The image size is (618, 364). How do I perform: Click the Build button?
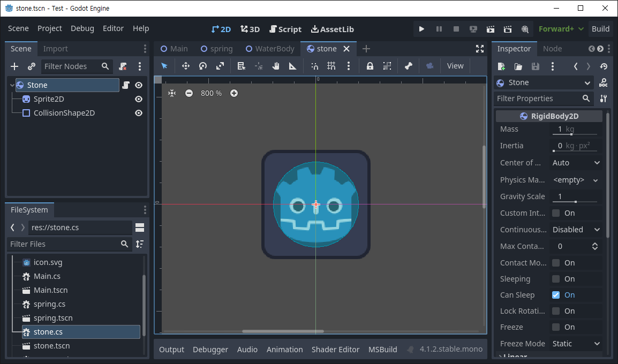600,29
